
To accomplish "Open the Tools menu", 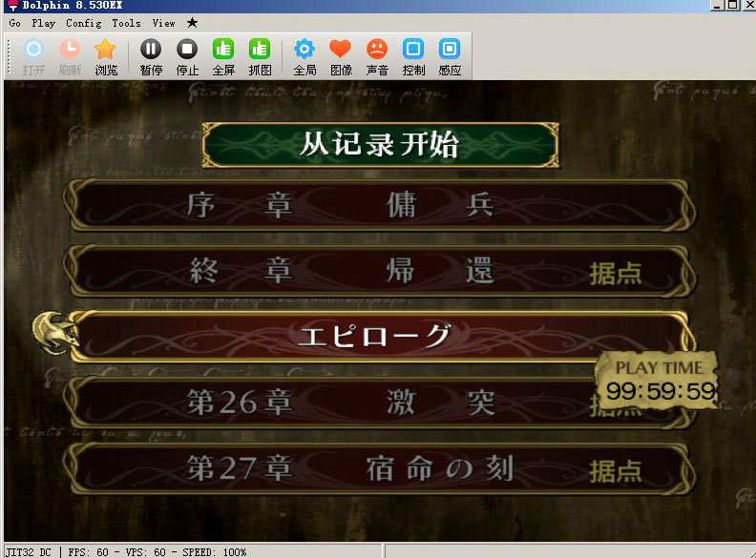I will point(126,23).
